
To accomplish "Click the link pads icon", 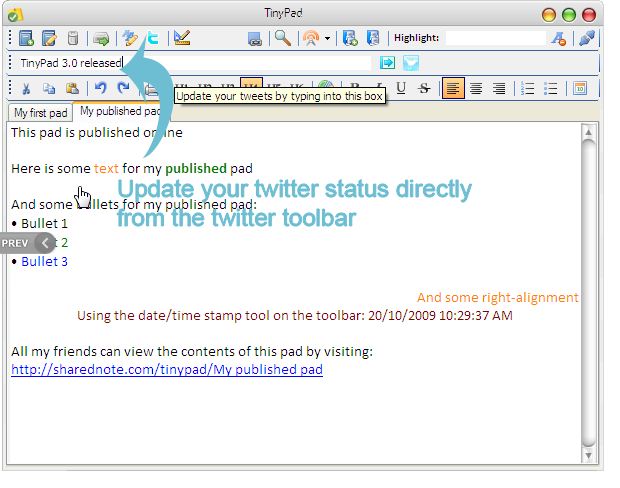I will pyautogui.click(x=255, y=39).
